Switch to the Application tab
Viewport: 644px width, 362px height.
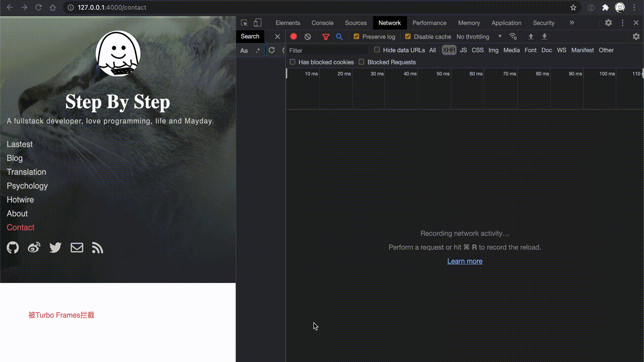tap(506, 23)
